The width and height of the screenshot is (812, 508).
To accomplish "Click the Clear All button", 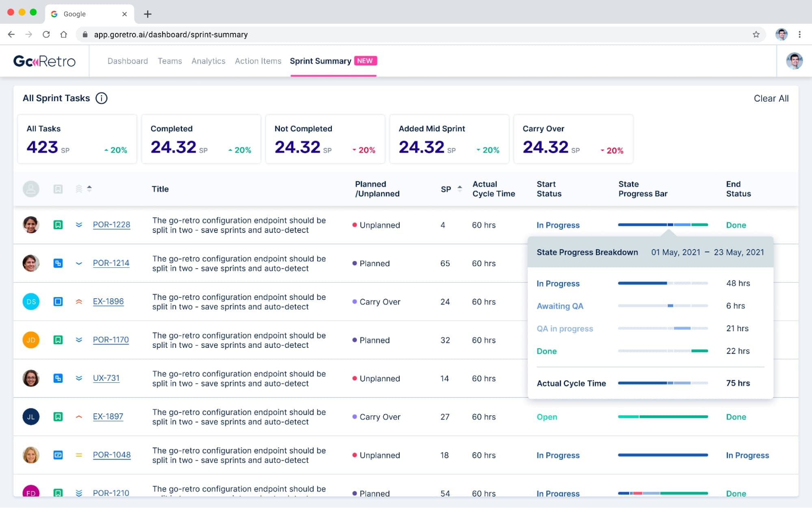I will tap(771, 98).
